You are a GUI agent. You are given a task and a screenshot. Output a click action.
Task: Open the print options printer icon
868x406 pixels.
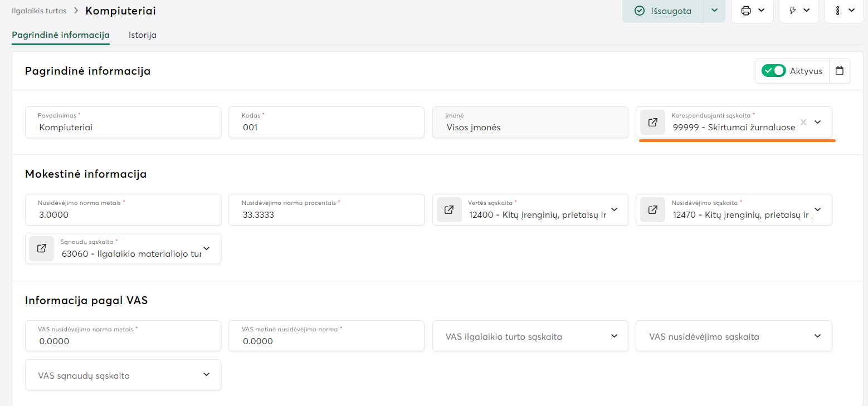point(746,11)
